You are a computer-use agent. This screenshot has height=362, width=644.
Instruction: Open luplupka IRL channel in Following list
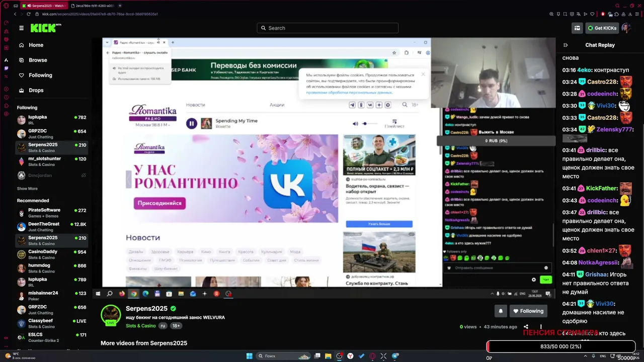(51, 120)
